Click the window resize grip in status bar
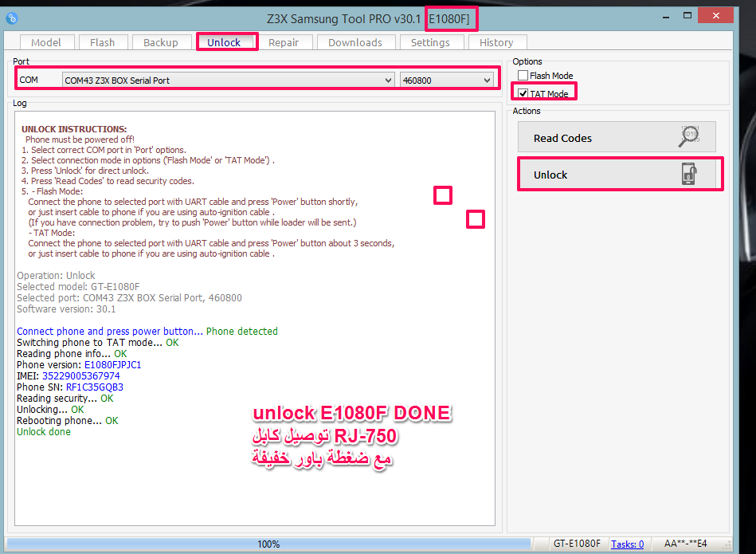The height and width of the screenshot is (554, 756). [727, 545]
